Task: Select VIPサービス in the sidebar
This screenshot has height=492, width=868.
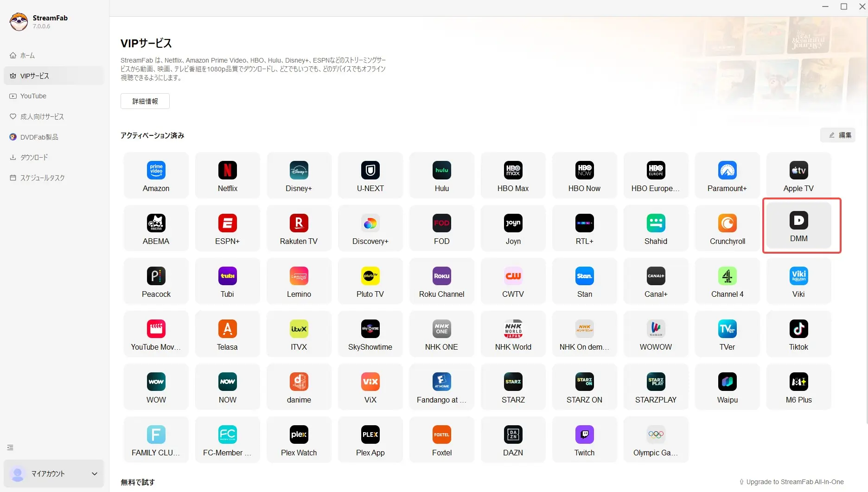Action: [x=54, y=76]
